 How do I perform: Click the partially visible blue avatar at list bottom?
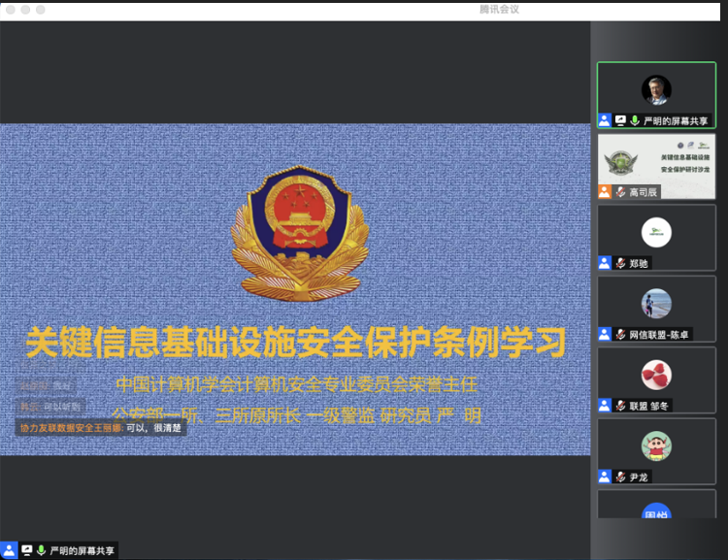pyautogui.click(x=656, y=511)
